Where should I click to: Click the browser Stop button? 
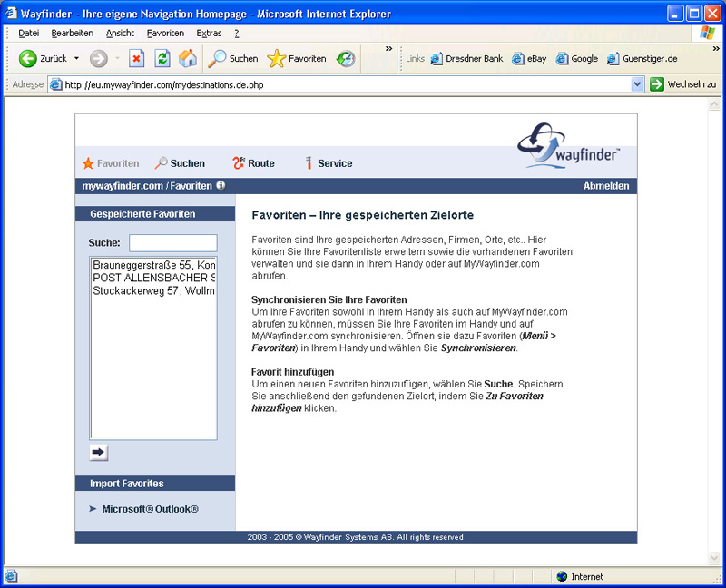click(136, 59)
